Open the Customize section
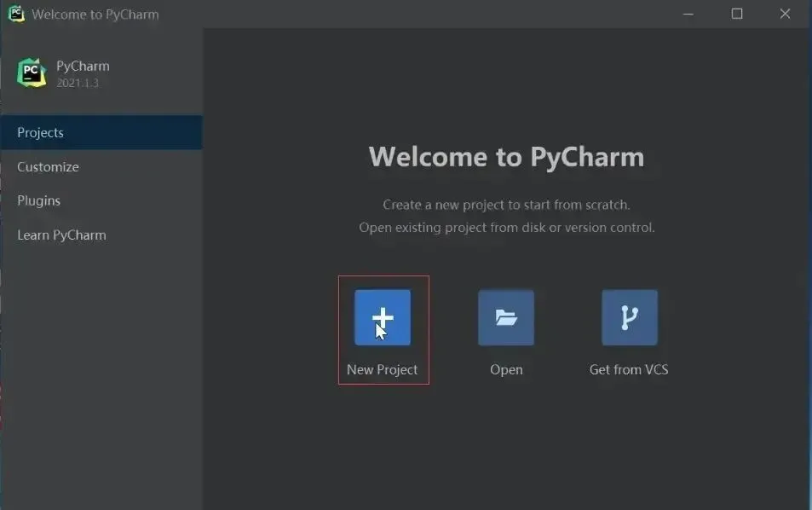 click(x=101, y=167)
